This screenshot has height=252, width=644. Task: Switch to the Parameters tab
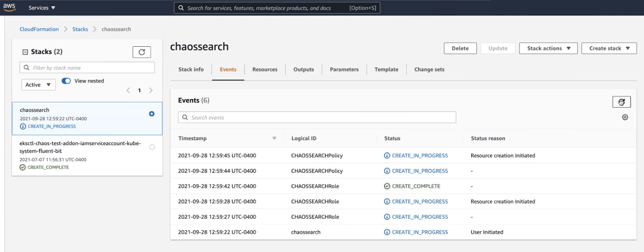tap(344, 69)
